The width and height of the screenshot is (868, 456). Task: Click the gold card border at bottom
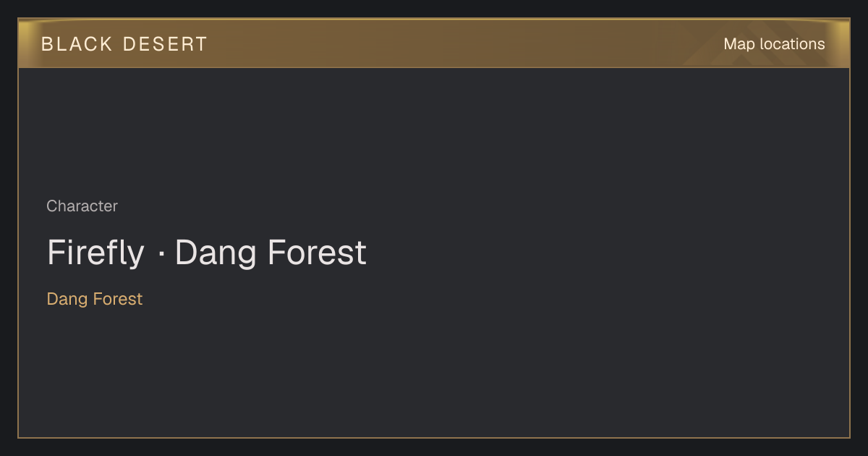[x=434, y=437]
